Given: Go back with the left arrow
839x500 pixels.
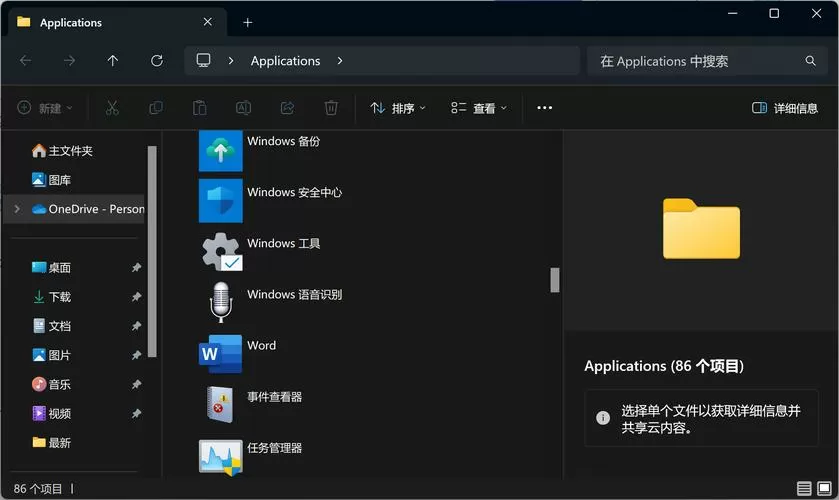Looking at the screenshot, I should tap(25, 60).
